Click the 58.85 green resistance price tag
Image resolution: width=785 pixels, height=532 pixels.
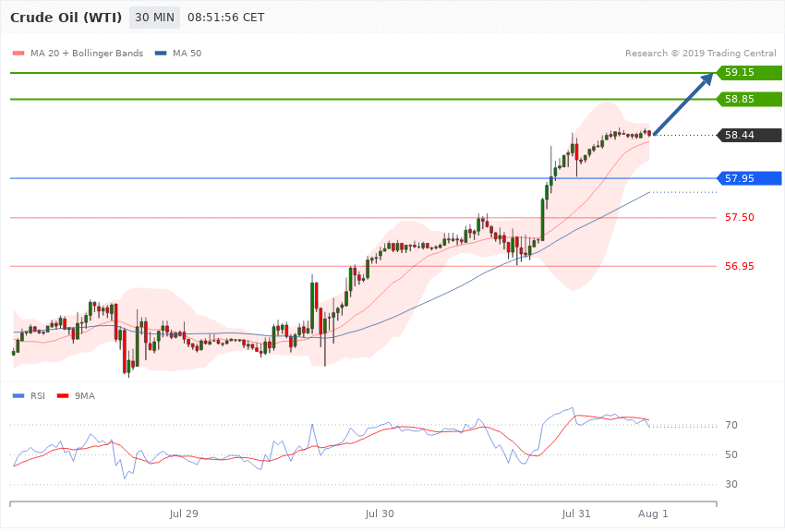pos(749,99)
